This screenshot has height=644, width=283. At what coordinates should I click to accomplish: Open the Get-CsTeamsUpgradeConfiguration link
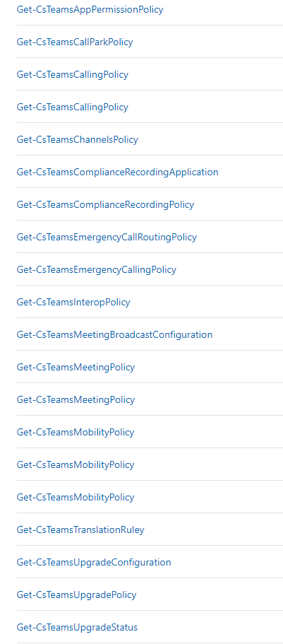tap(94, 562)
